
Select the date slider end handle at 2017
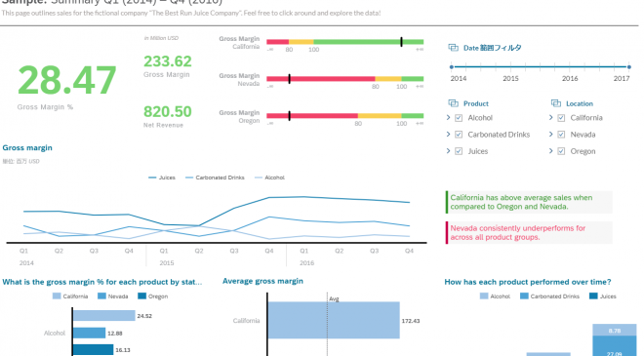point(628,66)
